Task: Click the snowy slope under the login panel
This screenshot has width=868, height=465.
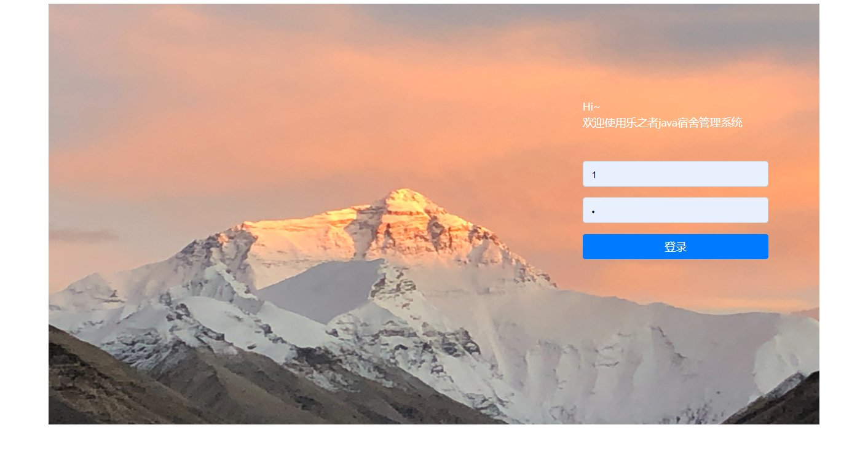Action: [676, 344]
